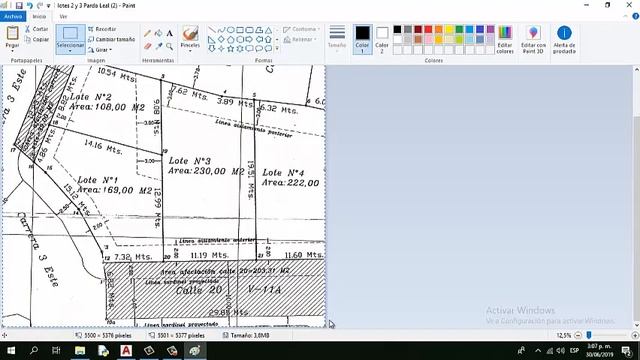Open the Pegar dropdown arrow
The height and width of the screenshot is (360, 640).
(12, 51)
